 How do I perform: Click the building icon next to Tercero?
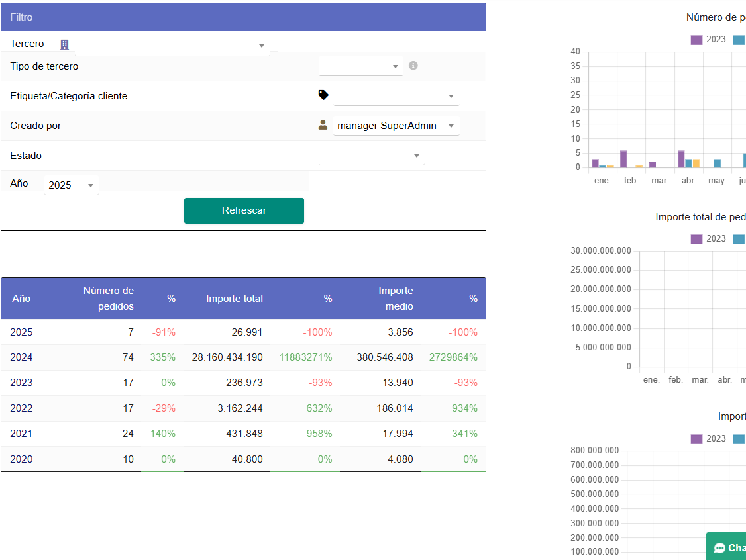point(64,44)
